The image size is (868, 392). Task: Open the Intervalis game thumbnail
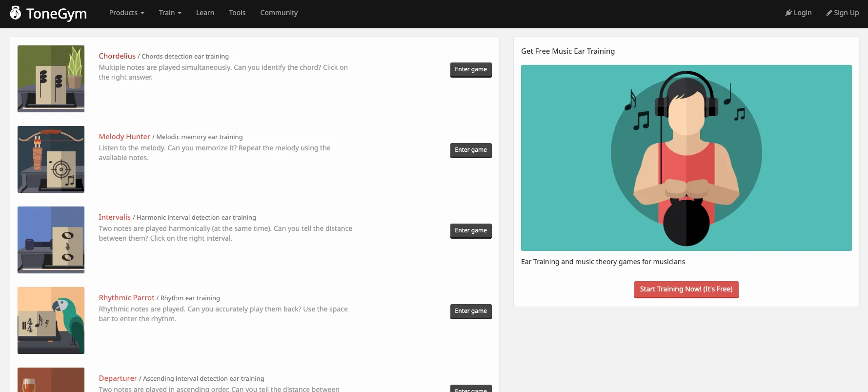(x=51, y=240)
